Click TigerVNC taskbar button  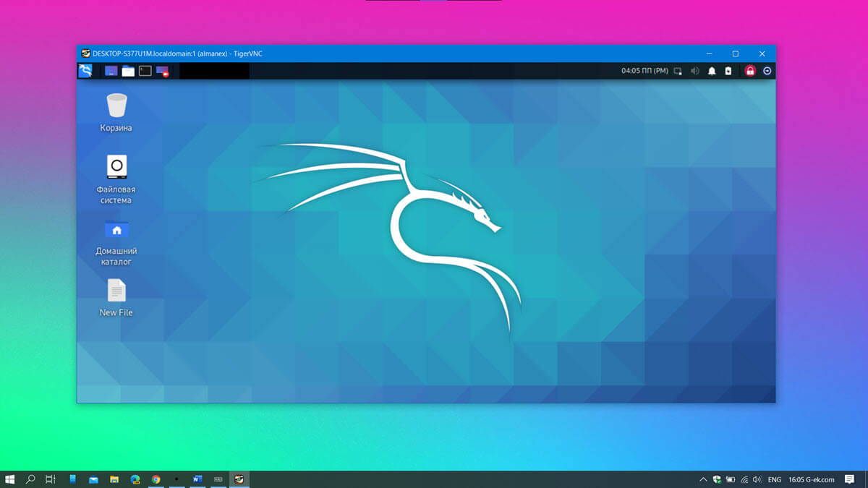click(x=239, y=479)
